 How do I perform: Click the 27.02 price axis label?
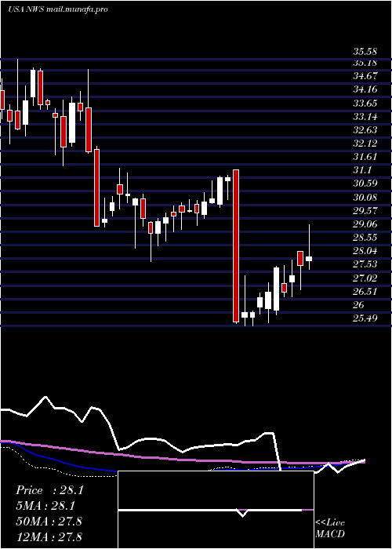(x=365, y=278)
